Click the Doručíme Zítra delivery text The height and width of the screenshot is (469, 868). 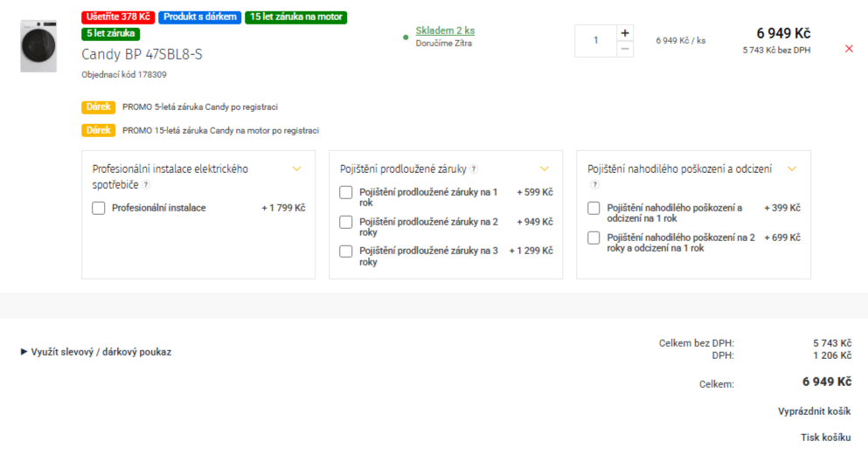444,43
